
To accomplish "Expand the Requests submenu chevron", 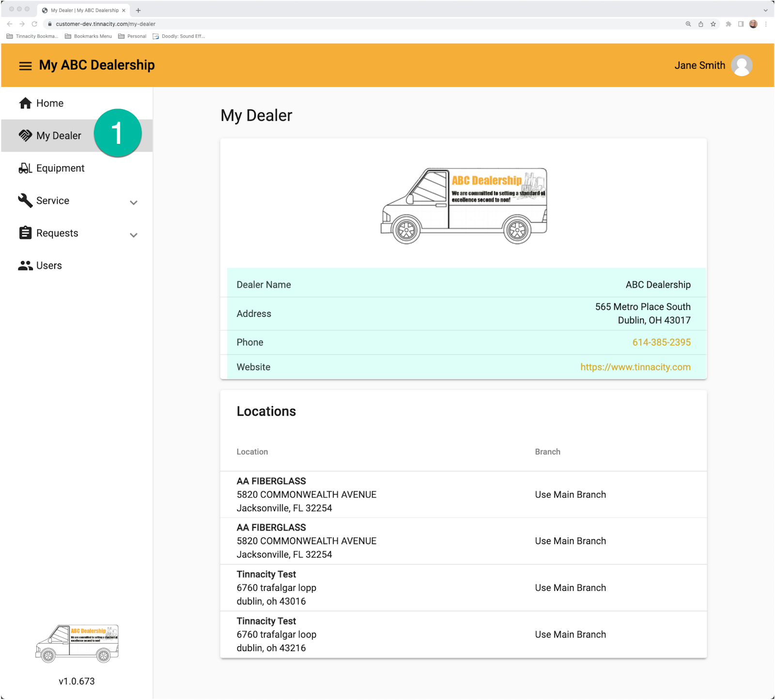I will click(134, 235).
